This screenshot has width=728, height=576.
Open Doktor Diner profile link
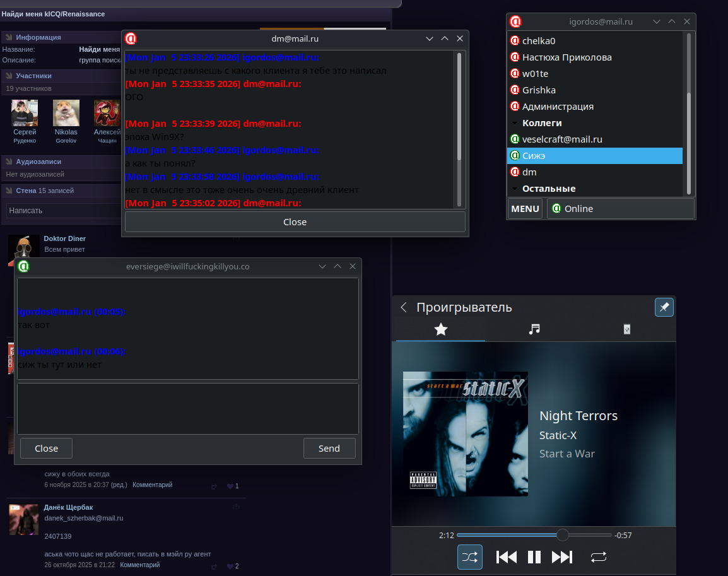[x=64, y=238]
